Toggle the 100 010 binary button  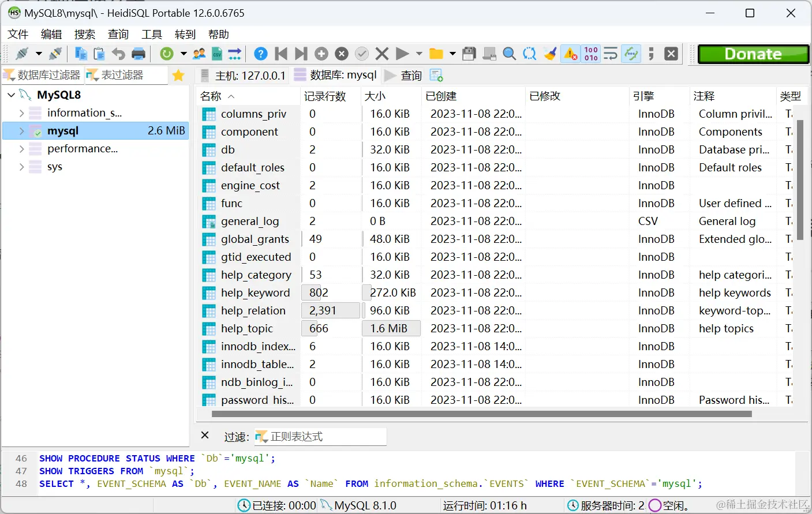(x=591, y=54)
